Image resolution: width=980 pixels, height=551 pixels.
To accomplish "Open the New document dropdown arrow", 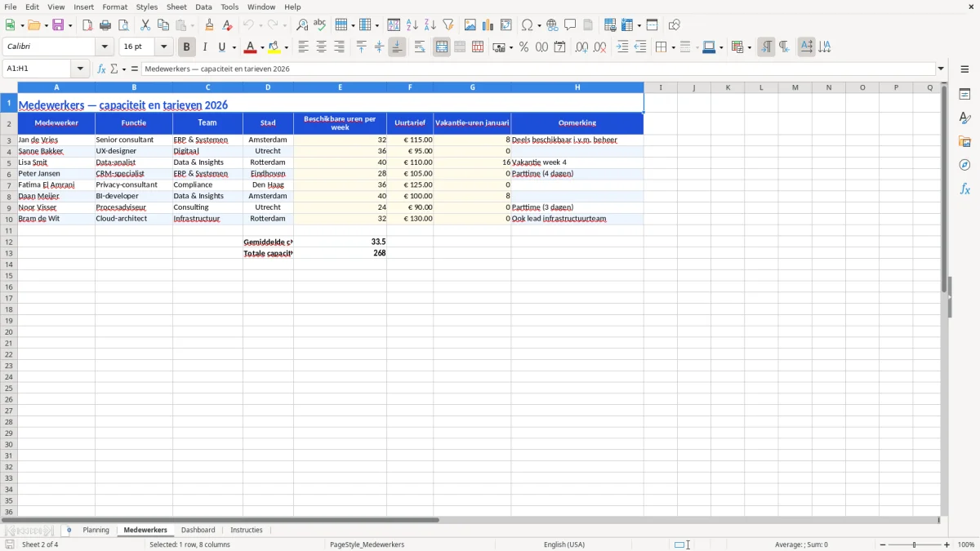I will (21, 25).
